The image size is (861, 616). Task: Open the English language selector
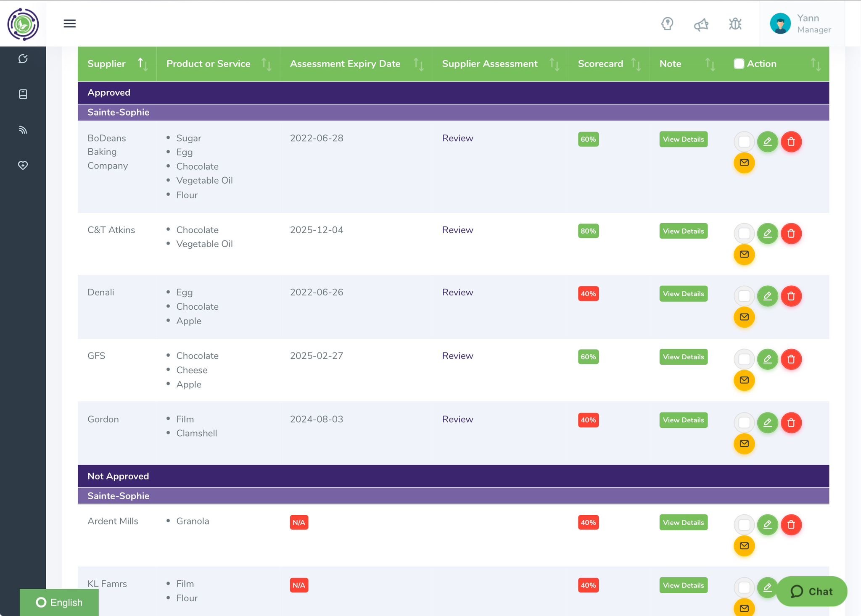coord(59,602)
